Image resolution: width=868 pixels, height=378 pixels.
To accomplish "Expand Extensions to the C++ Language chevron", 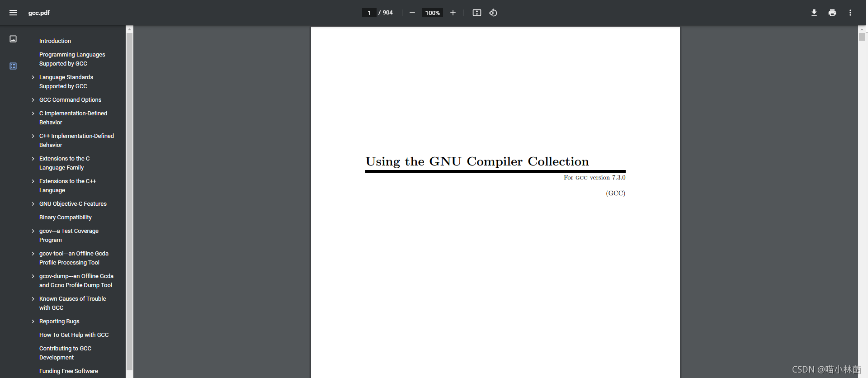I will 33,181.
